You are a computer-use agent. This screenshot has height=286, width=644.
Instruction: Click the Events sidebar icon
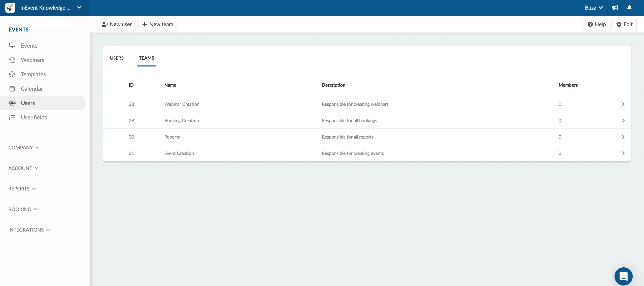pyautogui.click(x=12, y=46)
